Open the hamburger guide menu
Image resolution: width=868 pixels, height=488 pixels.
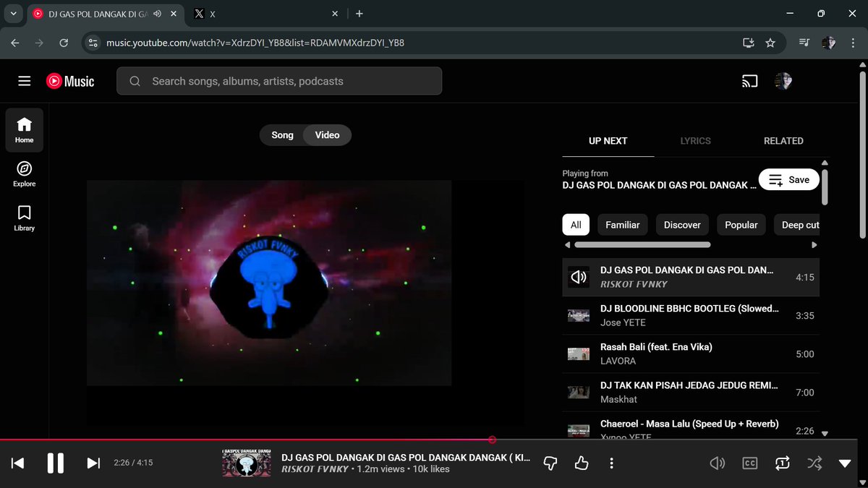tap(25, 81)
